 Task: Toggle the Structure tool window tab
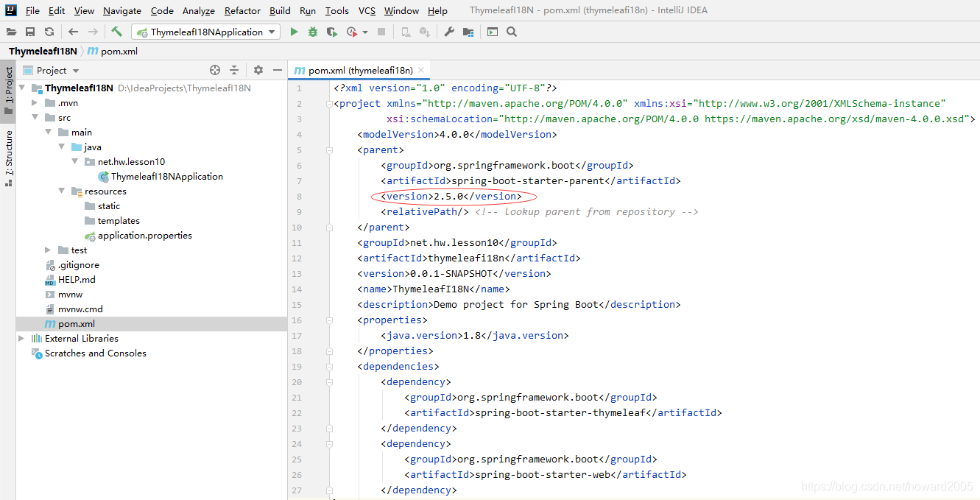point(8,158)
